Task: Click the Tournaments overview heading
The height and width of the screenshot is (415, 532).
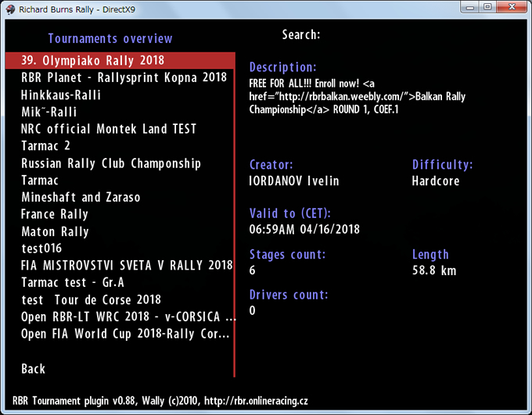Action: 110,38
